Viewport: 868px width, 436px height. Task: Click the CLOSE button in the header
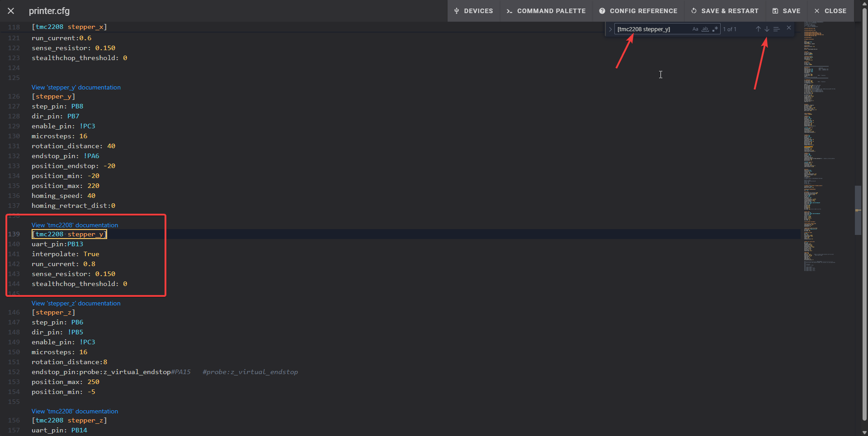pos(830,11)
